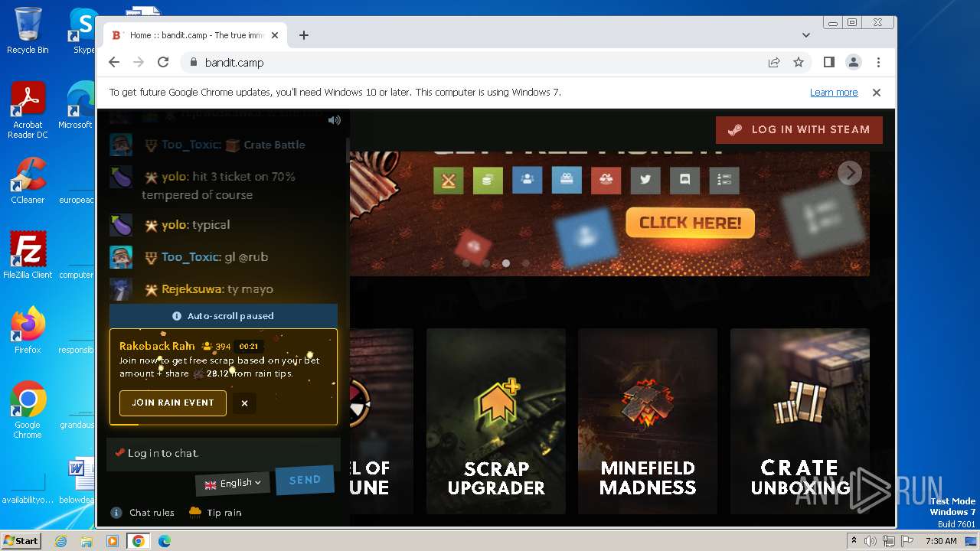The image size is (980, 551).
Task: Open the English language dropdown
Action: [233, 483]
